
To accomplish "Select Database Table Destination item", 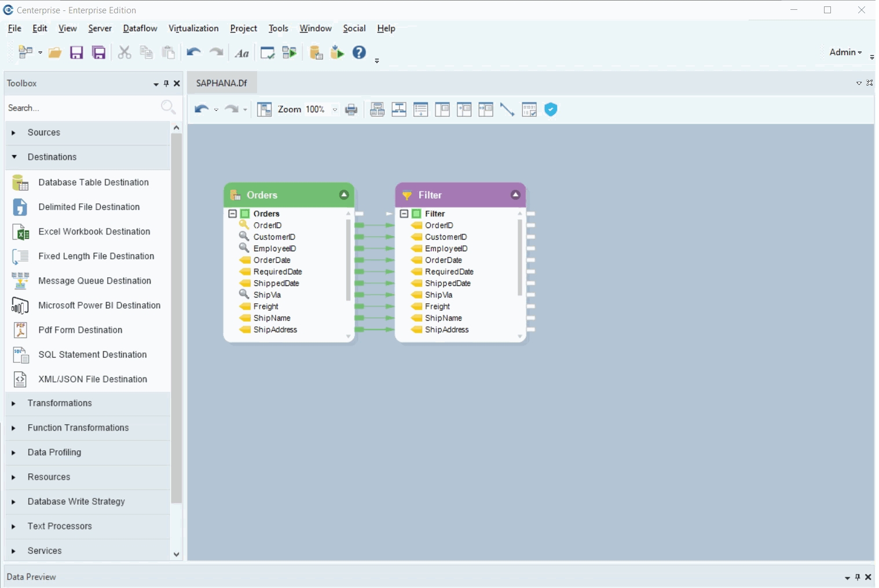I will point(93,182).
